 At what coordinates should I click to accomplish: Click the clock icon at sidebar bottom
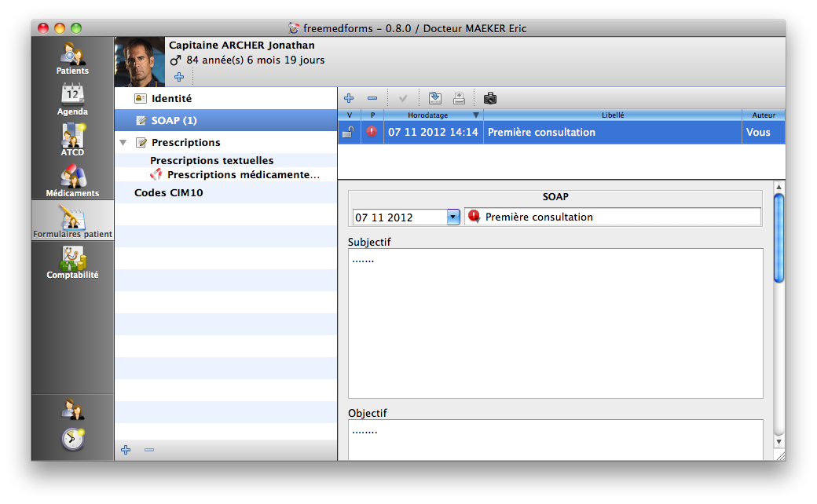click(x=73, y=439)
